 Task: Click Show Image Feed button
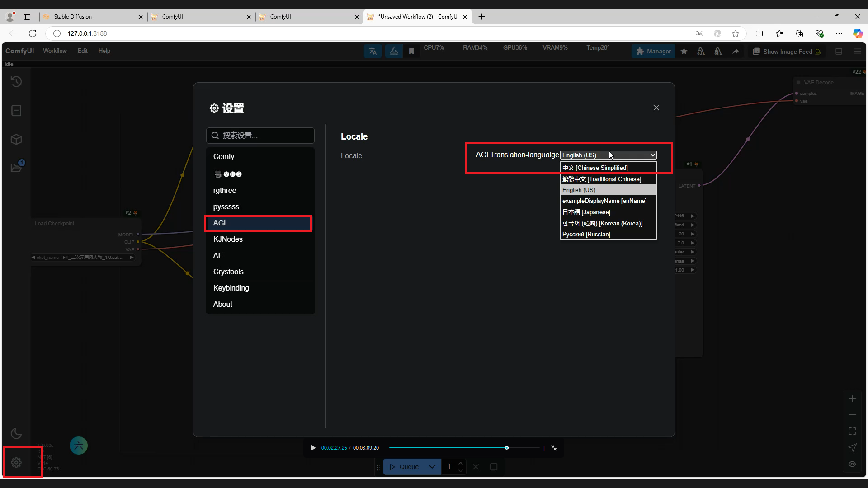(x=787, y=52)
